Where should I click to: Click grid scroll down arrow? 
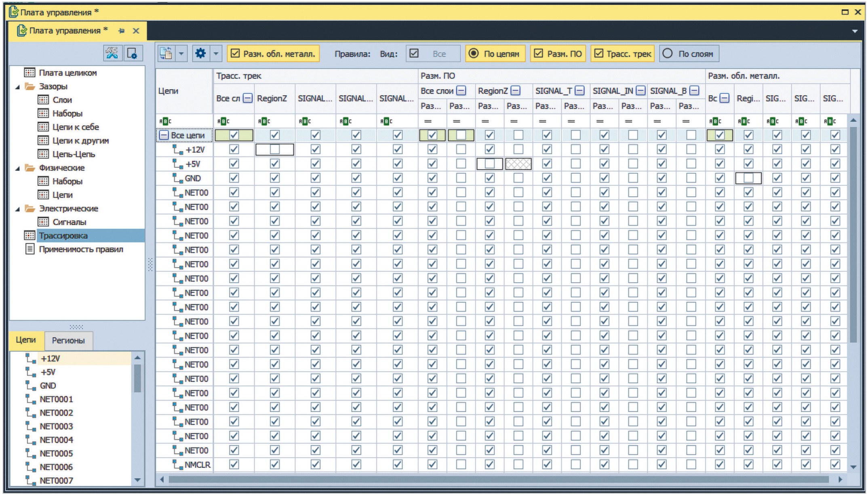853,467
